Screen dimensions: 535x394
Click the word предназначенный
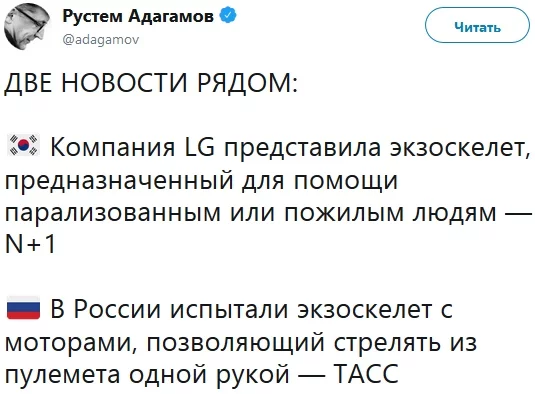(x=120, y=181)
